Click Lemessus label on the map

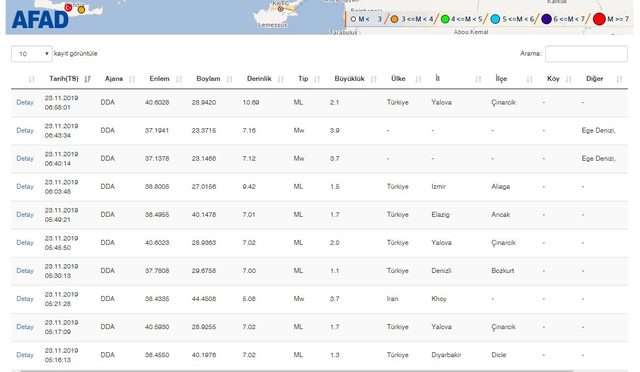[272, 25]
